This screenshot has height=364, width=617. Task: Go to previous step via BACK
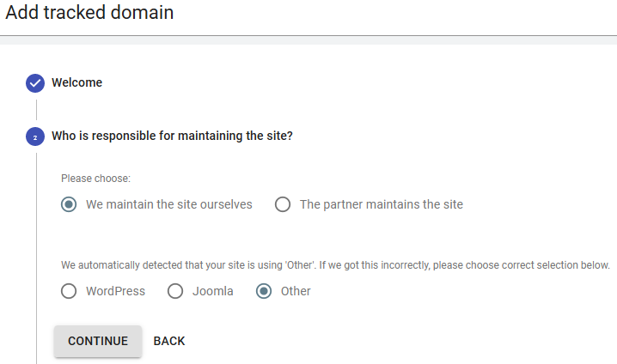169,341
